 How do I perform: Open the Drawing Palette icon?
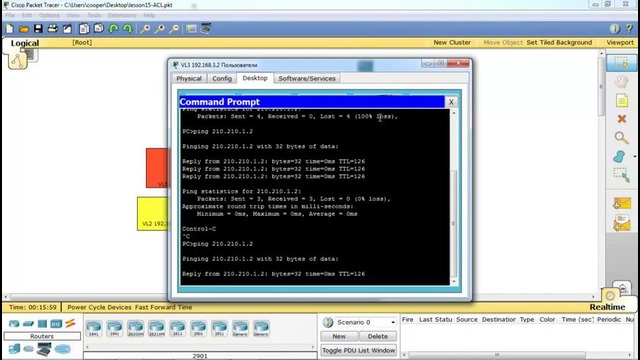tap(191, 29)
